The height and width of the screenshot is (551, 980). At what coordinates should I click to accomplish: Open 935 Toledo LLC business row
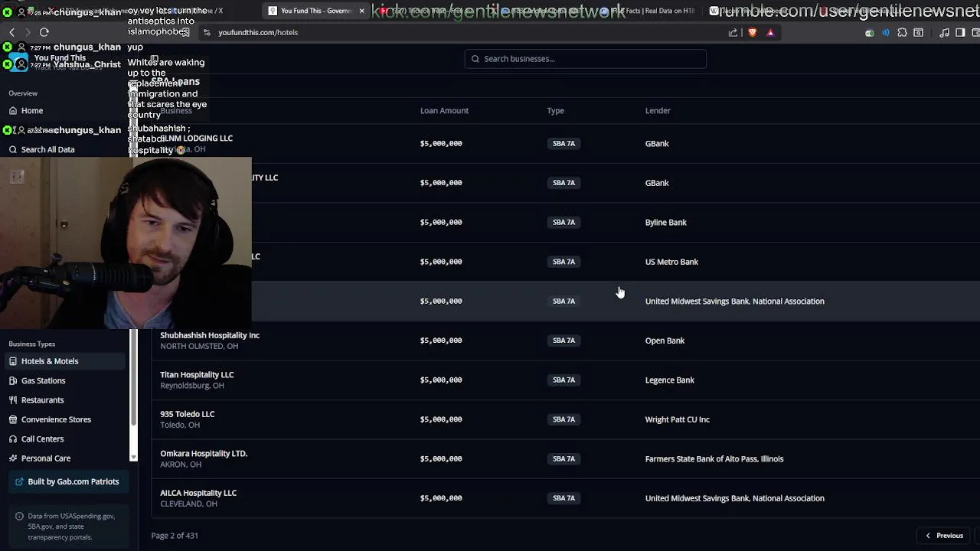coord(565,419)
